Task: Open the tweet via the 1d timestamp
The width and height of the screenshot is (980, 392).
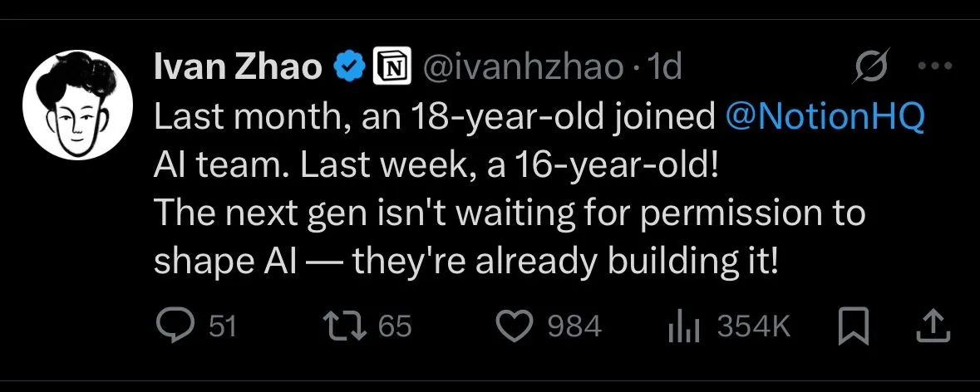Action: [662, 67]
